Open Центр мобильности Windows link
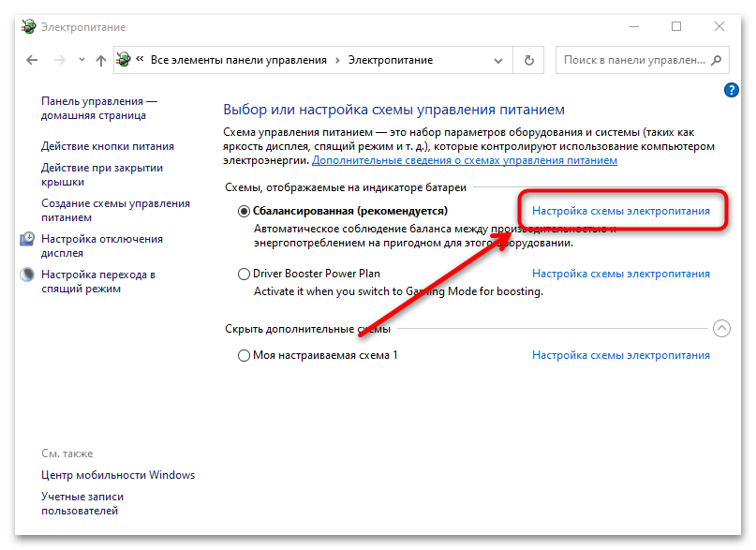756x550 pixels. pos(118,475)
